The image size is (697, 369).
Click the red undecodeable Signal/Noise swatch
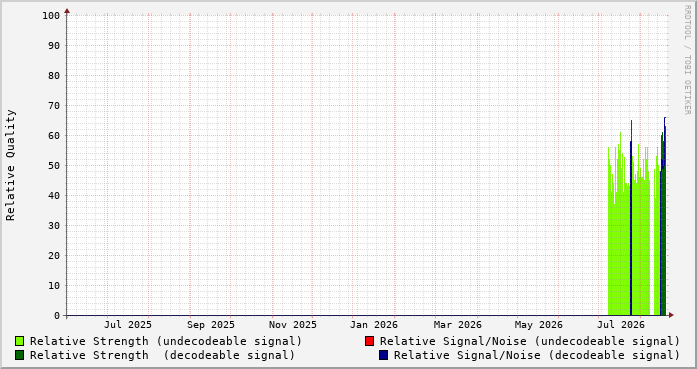coord(369,341)
